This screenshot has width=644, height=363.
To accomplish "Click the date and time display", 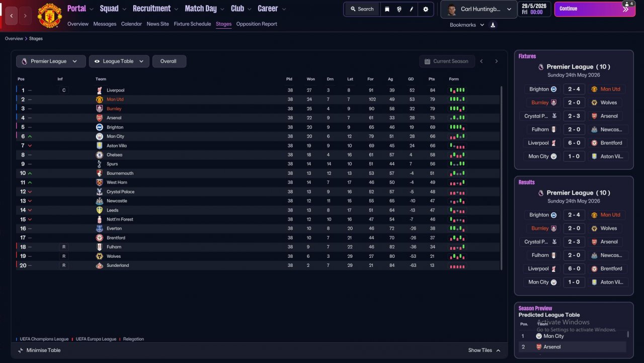I will tap(535, 9).
